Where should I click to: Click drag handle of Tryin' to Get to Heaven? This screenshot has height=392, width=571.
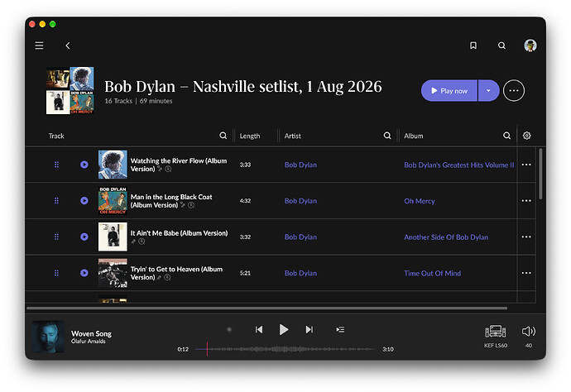tap(56, 273)
